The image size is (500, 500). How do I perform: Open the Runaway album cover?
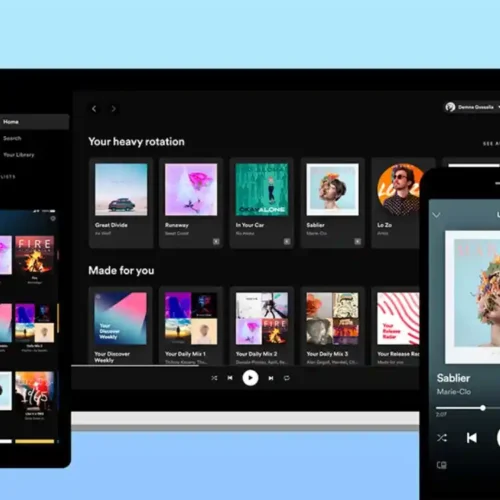tap(191, 189)
